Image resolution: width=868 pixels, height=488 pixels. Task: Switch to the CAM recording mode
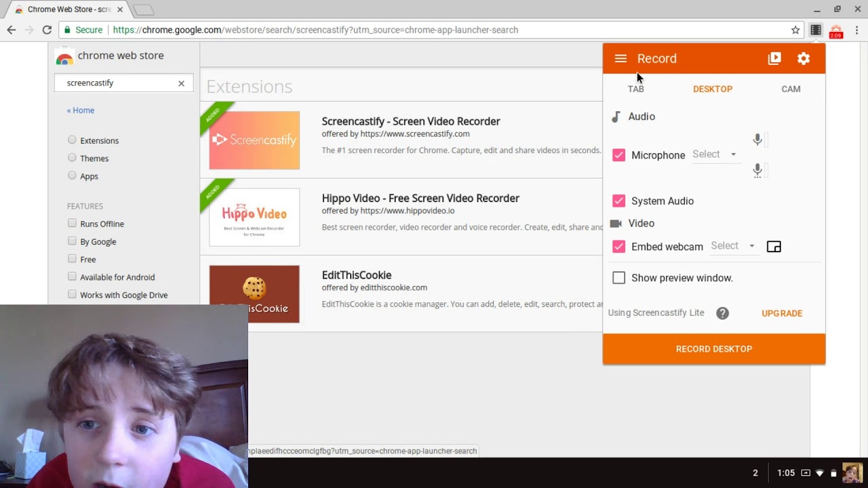click(791, 89)
